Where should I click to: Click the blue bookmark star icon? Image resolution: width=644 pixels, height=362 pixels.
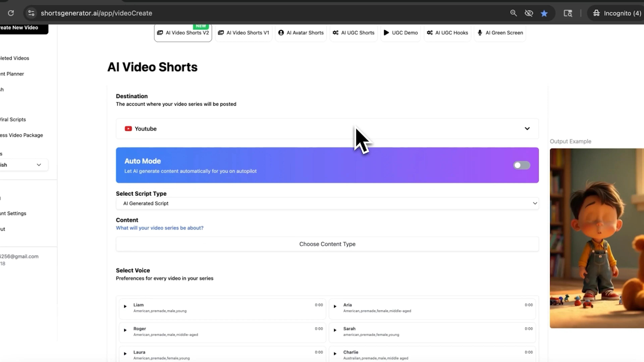point(544,13)
